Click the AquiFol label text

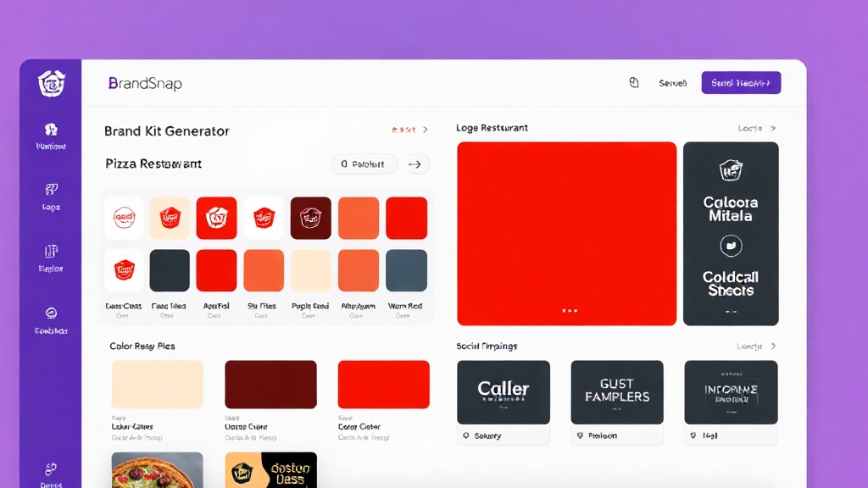(x=216, y=306)
